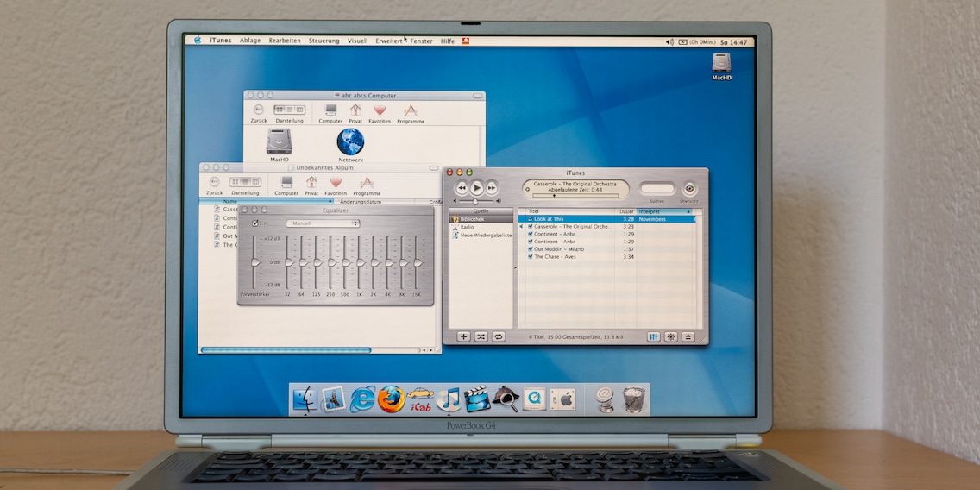Uncheck The Chase - Aves checkbox
Image resolution: width=980 pixels, height=490 pixels.
[530, 256]
